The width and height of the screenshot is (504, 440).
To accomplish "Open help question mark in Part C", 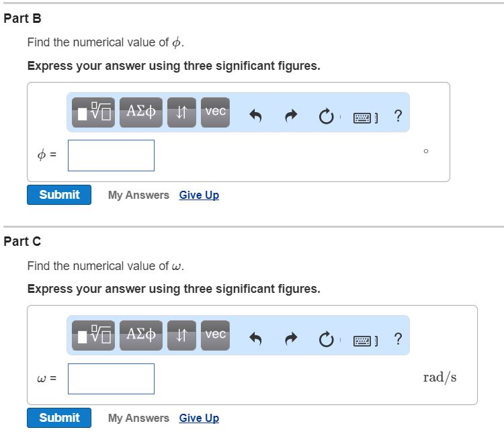I will [398, 339].
